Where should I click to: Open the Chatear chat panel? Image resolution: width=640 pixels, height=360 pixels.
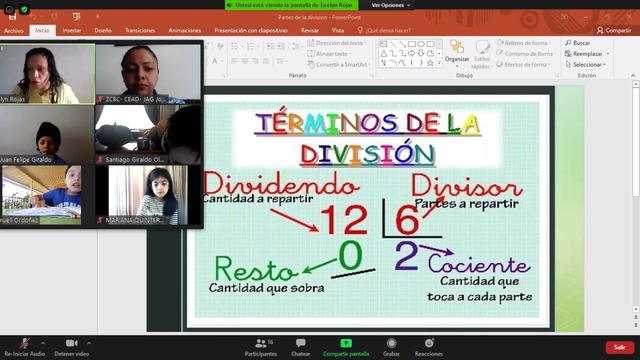(300, 347)
